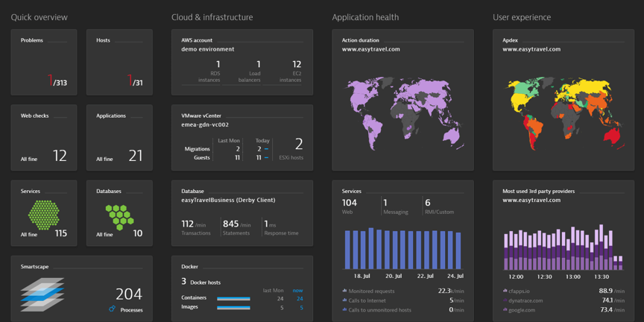Click the Apdex colored world map

pos(563,112)
